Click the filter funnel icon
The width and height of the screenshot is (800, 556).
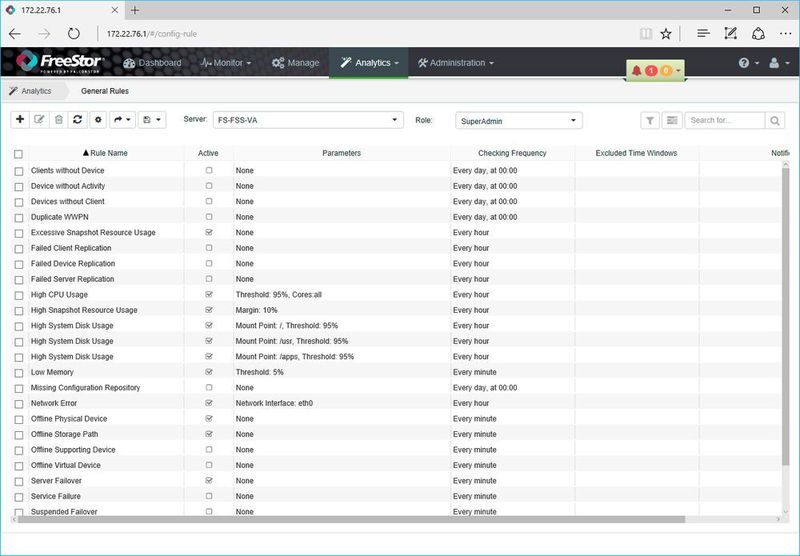[x=650, y=120]
